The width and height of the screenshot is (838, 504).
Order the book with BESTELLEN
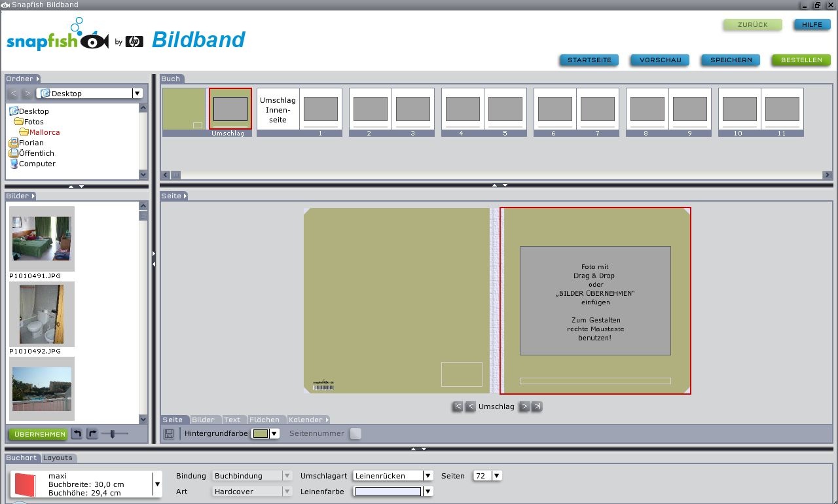[801, 60]
